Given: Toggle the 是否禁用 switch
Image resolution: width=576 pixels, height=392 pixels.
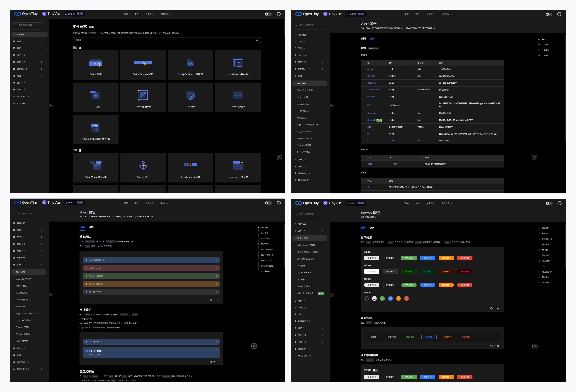Looking at the screenshot, I should (376, 370).
